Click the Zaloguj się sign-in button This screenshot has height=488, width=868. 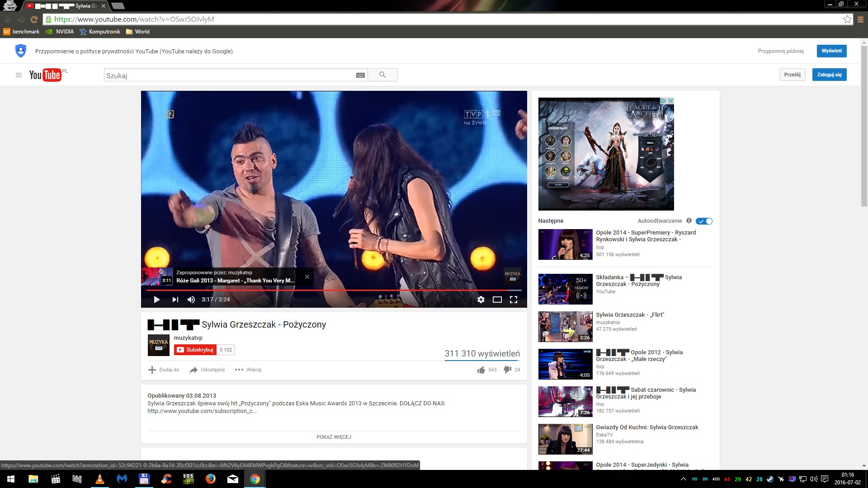pyautogui.click(x=829, y=75)
